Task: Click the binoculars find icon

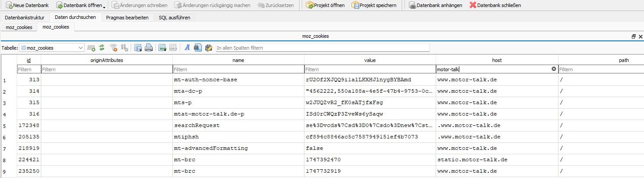Action: 197,47
